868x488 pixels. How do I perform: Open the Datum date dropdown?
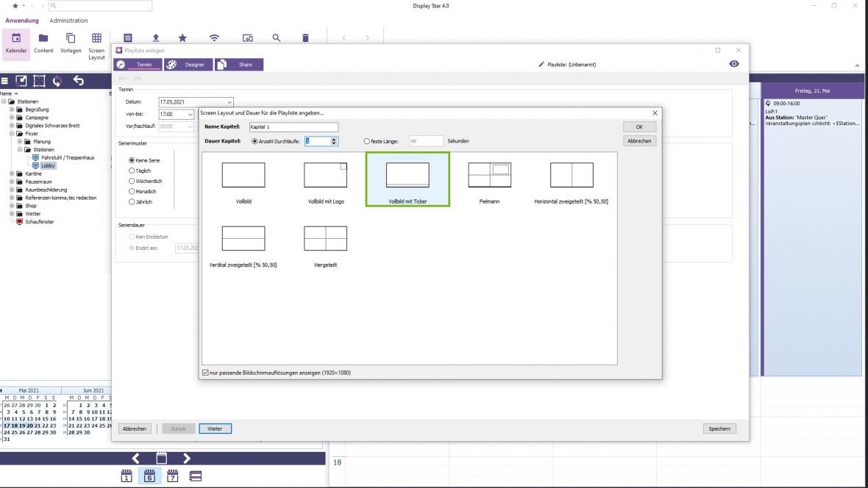coord(230,102)
